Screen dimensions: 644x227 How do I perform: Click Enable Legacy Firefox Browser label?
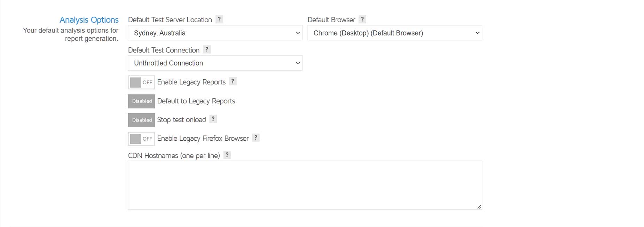pos(203,139)
